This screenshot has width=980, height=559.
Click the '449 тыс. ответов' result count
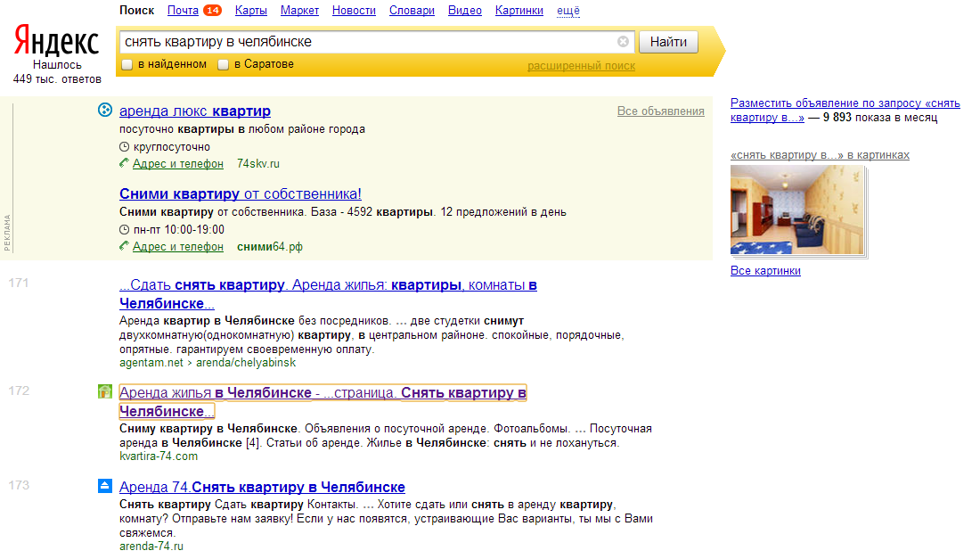pyautogui.click(x=57, y=79)
